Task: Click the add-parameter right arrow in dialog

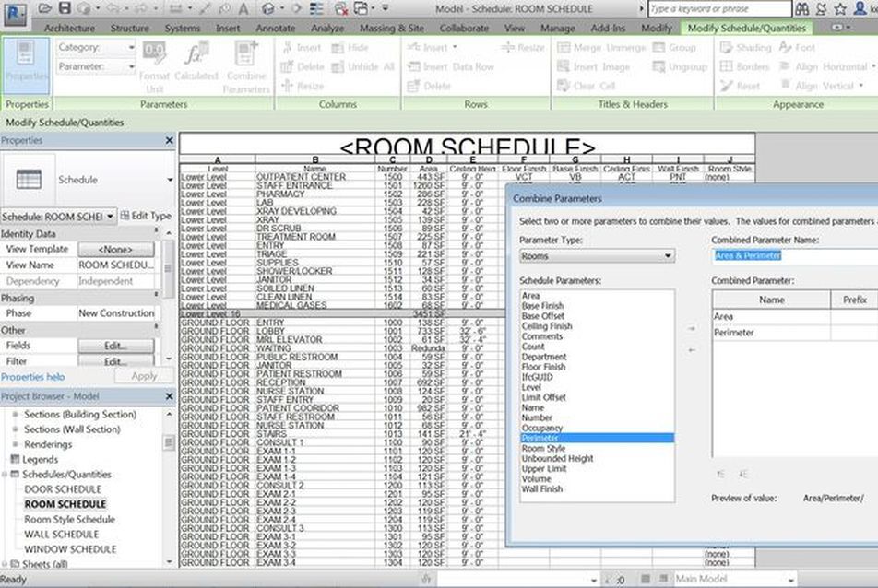Action: (x=692, y=328)
